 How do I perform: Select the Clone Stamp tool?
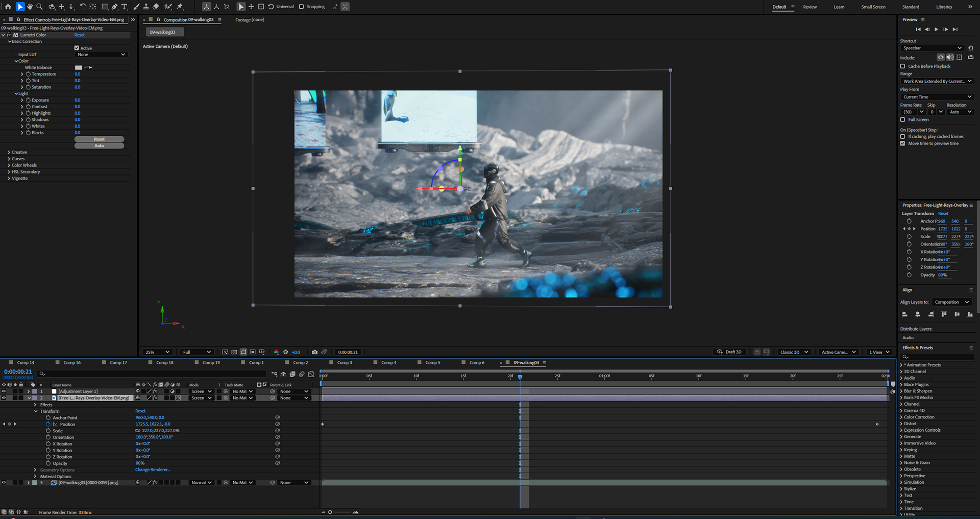point(146,7)
